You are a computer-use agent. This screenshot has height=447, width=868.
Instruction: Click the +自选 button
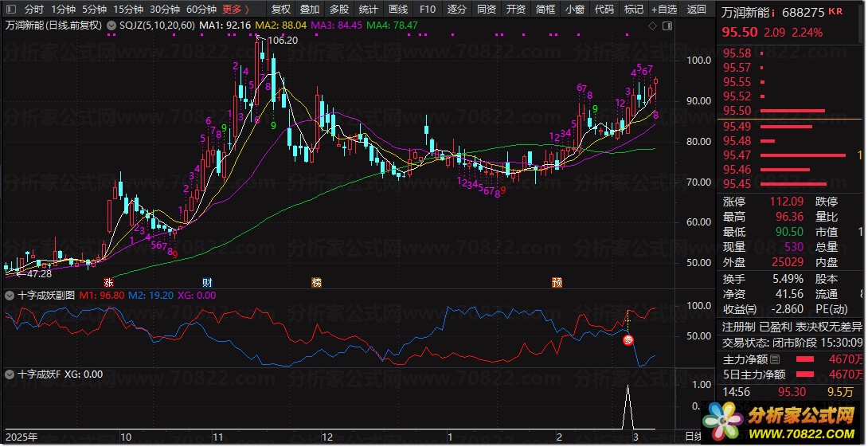(663, 10)
